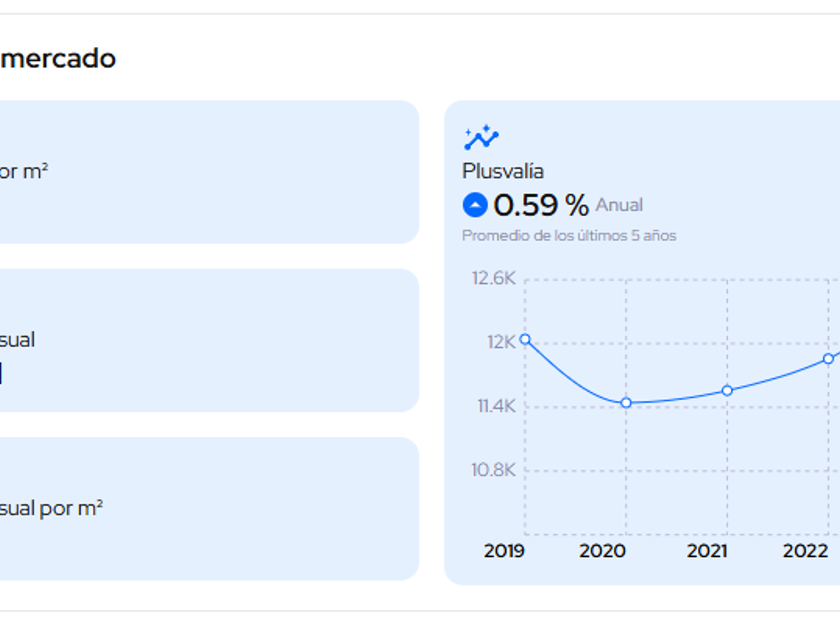Open the card ending in "sual por m²"
Screen dimensions: 840x630
point(200,508)
